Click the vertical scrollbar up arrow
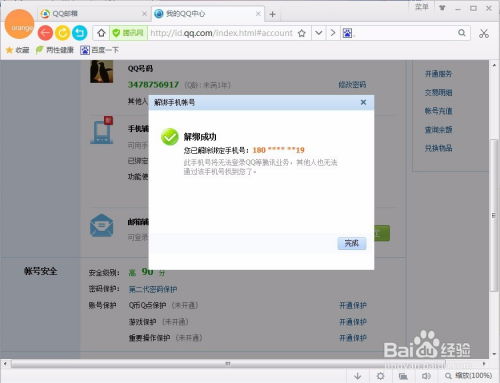 click(494, 65)
